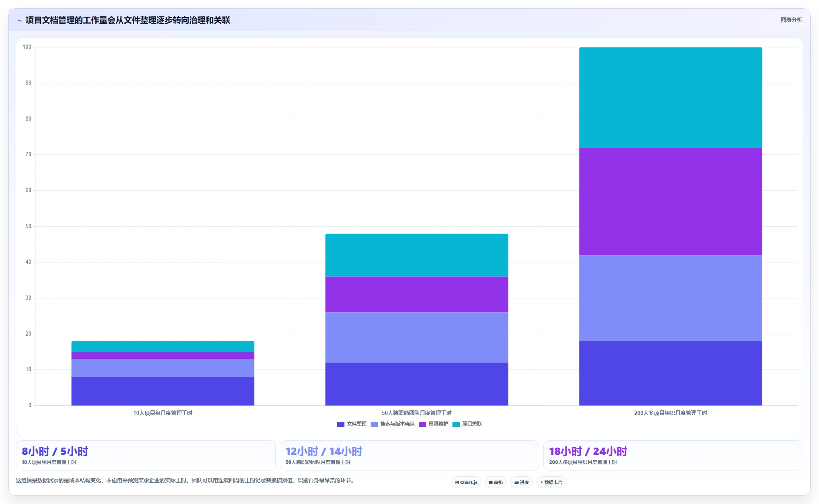Viewport: 819px width, 504px height.
Task: Select the 文件整理 segment of the 50人 bar
Action: click(417, 384)
